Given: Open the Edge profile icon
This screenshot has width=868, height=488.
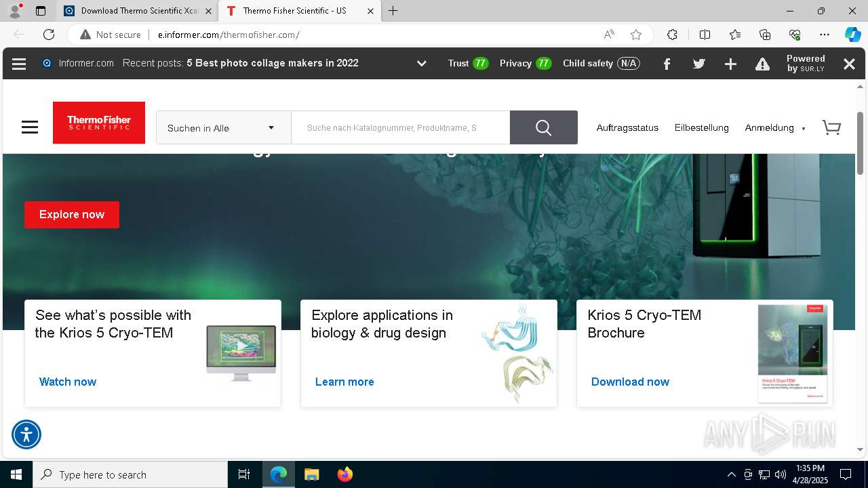Looking at the screenshot, I should coord(15,11).
